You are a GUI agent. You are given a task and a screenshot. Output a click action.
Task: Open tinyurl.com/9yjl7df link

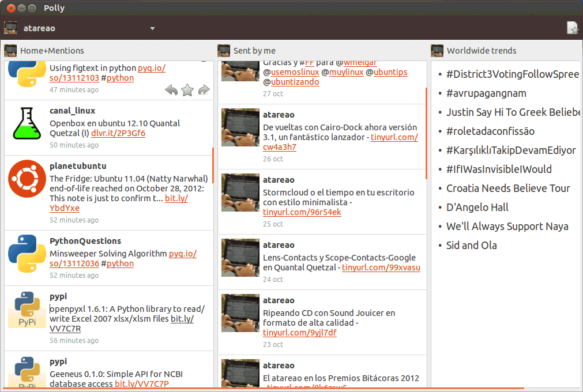point(300,333)
